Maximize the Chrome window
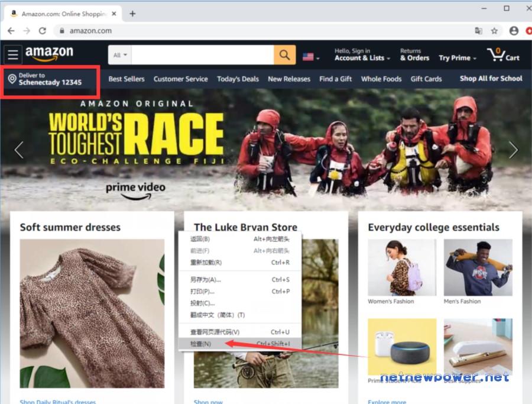This screenshot has width=532, height=404. [507, 8]
